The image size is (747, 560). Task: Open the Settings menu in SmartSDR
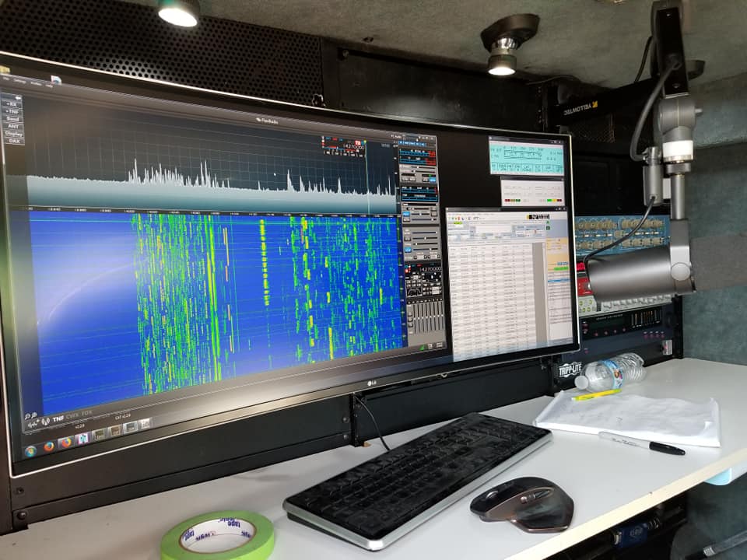point(20,80)
